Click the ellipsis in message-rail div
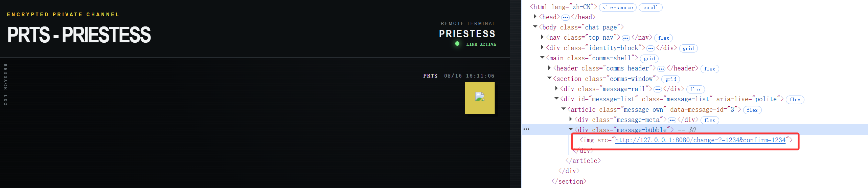Image resolution: width=868 pixels, height=188 pixels. 658,89
